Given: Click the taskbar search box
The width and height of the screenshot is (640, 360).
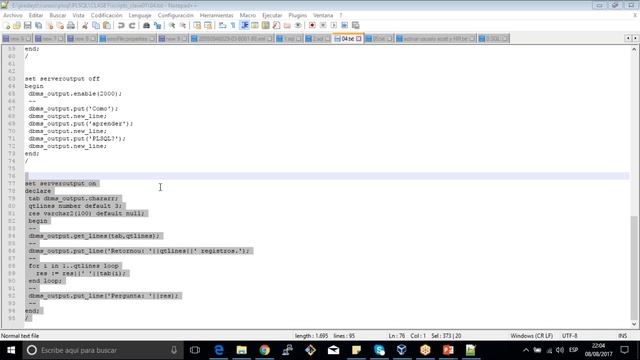Looking at the screenshot, I should tap(103, 350).
